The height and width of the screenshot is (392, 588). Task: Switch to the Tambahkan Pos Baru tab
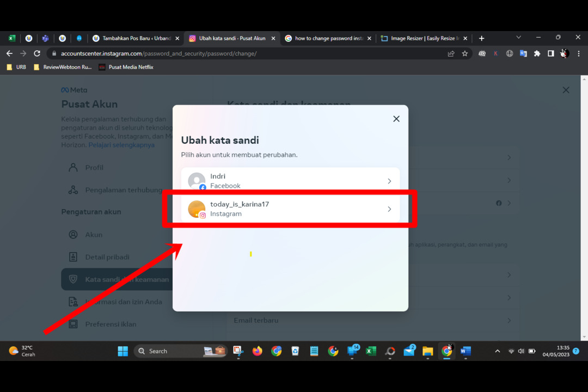[136, 38]
